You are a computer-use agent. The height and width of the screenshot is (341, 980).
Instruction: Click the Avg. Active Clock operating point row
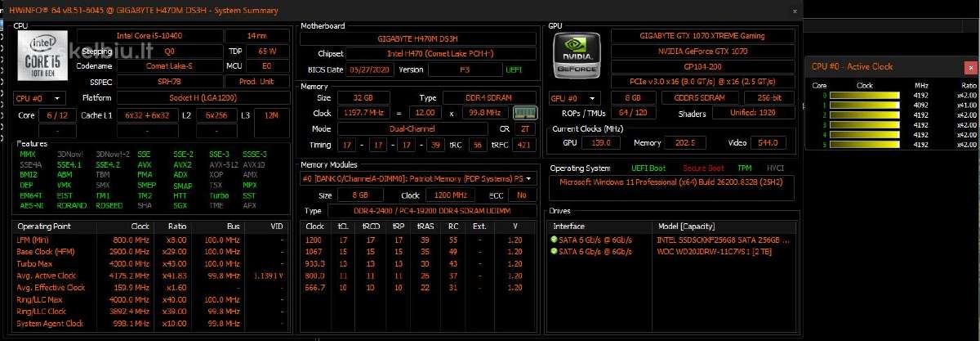(152, 276)
